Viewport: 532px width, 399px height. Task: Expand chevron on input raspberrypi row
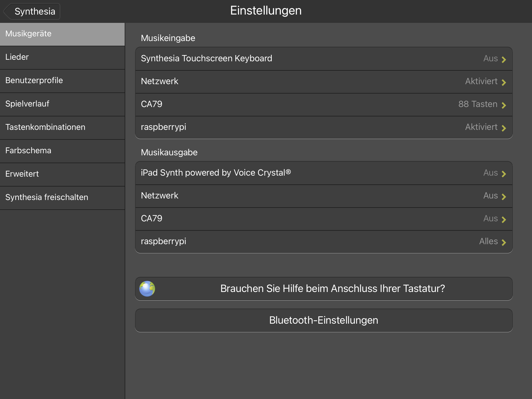(504, 128)
